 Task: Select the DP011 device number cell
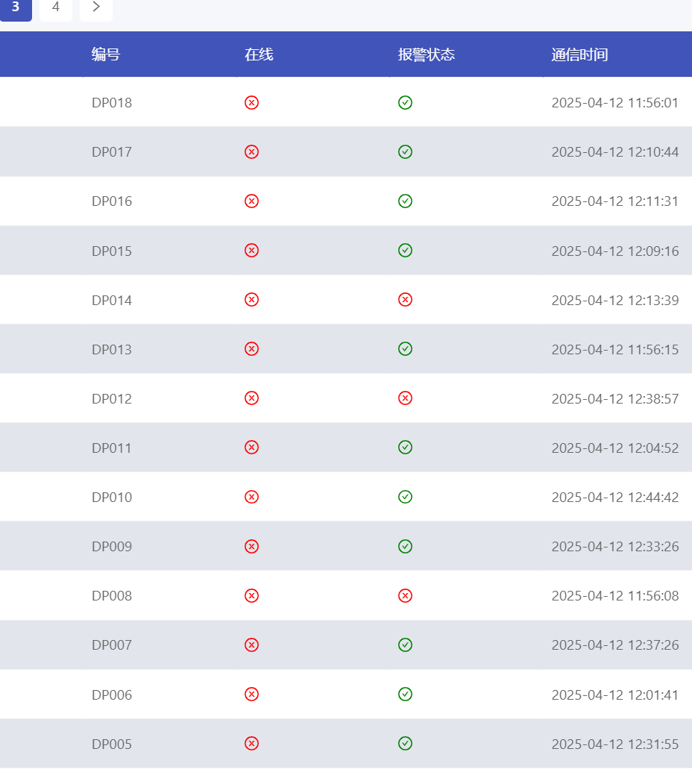112,448
